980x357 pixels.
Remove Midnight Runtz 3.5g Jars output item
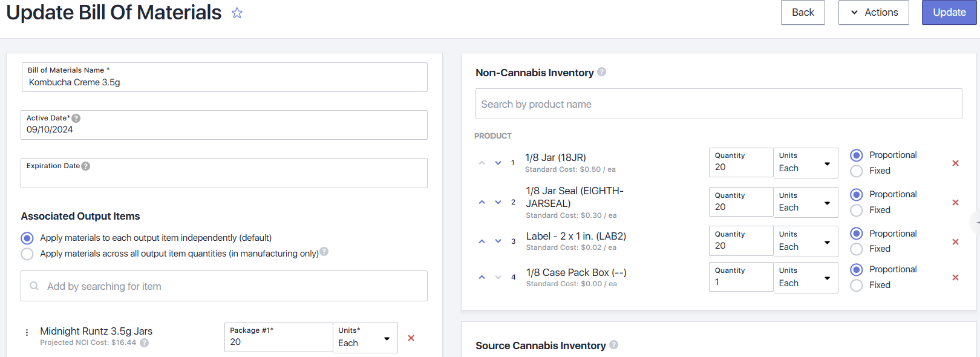coord(411,338)
